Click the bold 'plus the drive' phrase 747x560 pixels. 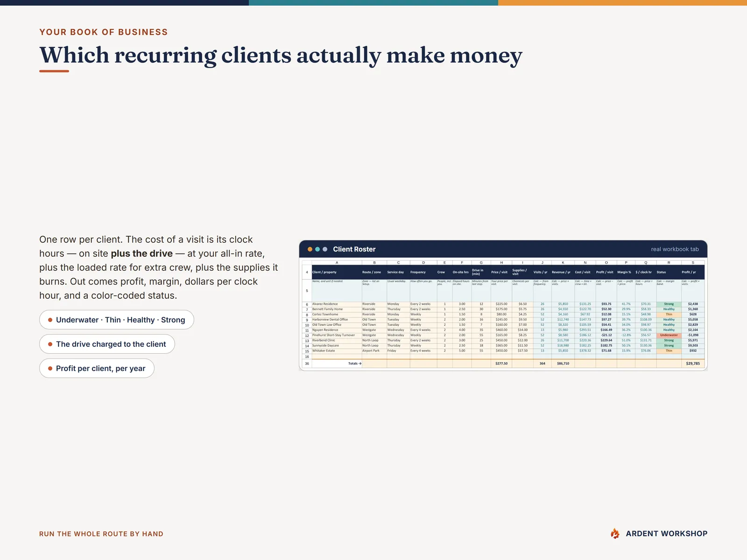[x=141, y=253]
